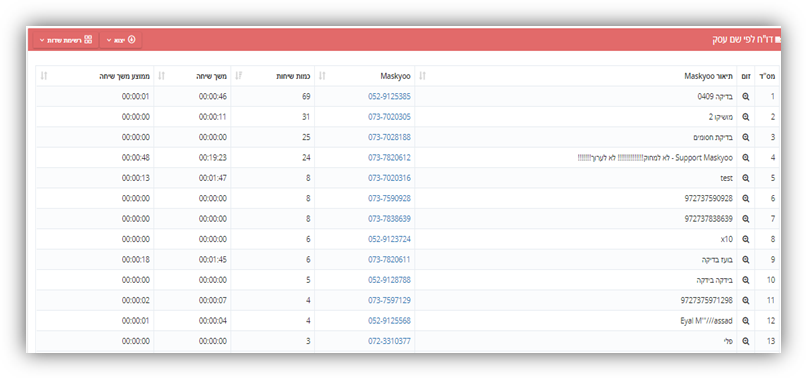Zoom into the פלי row
This screenshot has height=378, width=806.
coord(745,341)
